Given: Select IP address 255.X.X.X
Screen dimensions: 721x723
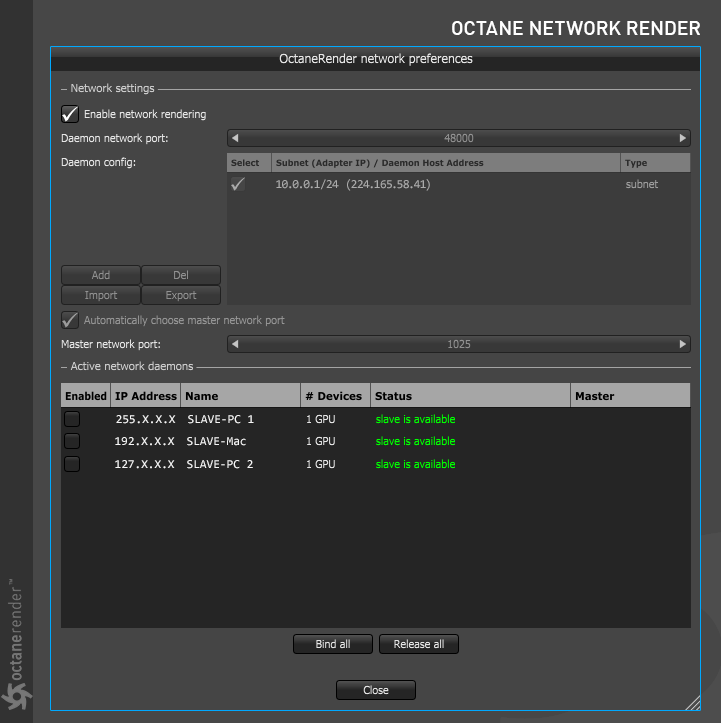Looking at the screenshot, I should 145,419.
